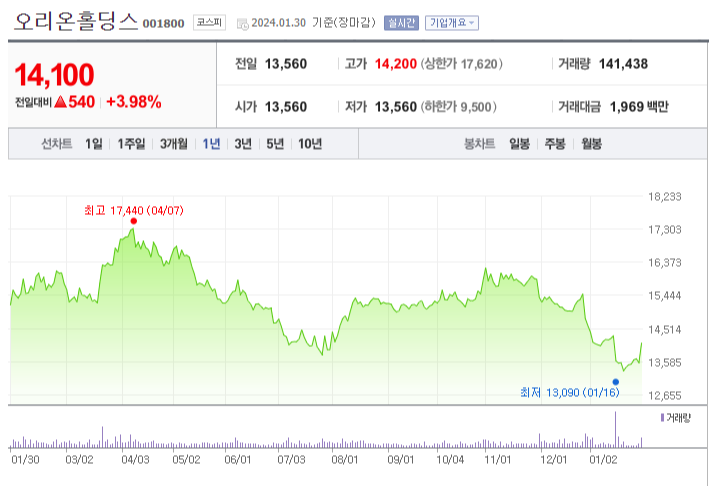Select the 3년 line chart tab

point(243,144)
